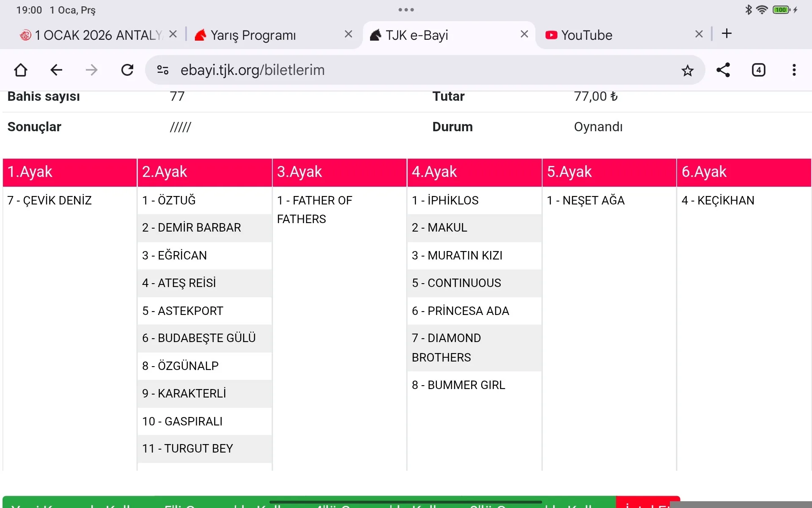Open the tab switcher showing 4 tabs

(x=758, y=70)
